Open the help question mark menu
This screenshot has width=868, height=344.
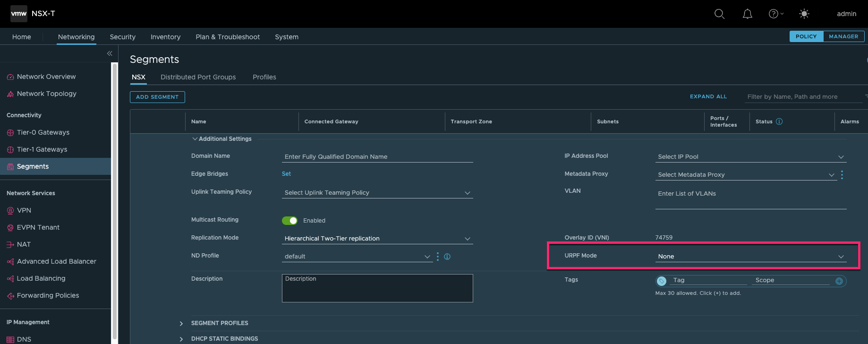coord(776,14)
